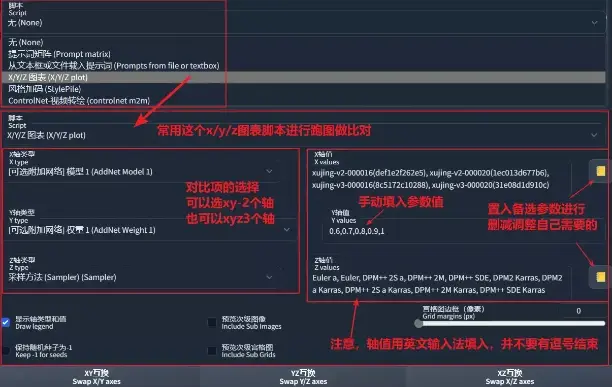This screenshot has width=612, height=387.
Task: Click the Z values field listing samplers
Action: point(441,284)
